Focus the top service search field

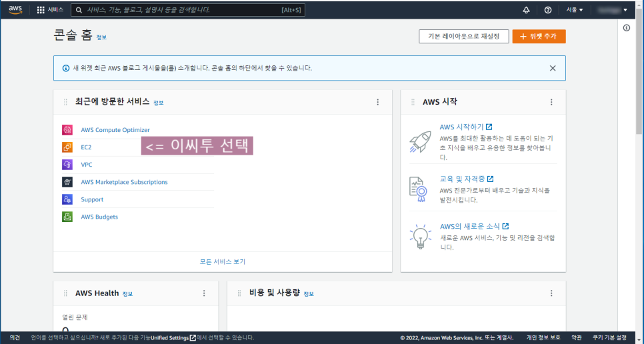(x=188, y=10)
